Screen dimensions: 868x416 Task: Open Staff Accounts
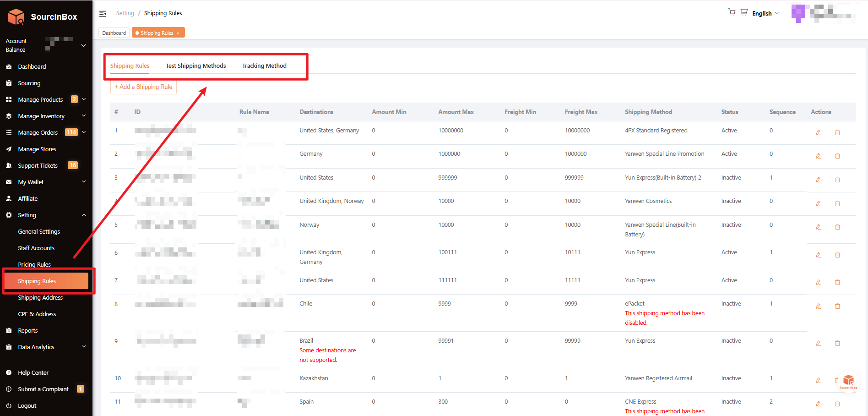pos(36,248)
